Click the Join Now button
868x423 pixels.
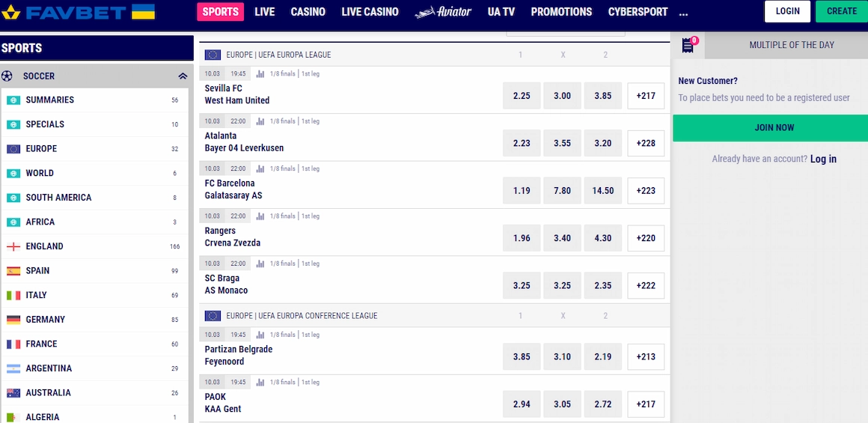point(774,128)
